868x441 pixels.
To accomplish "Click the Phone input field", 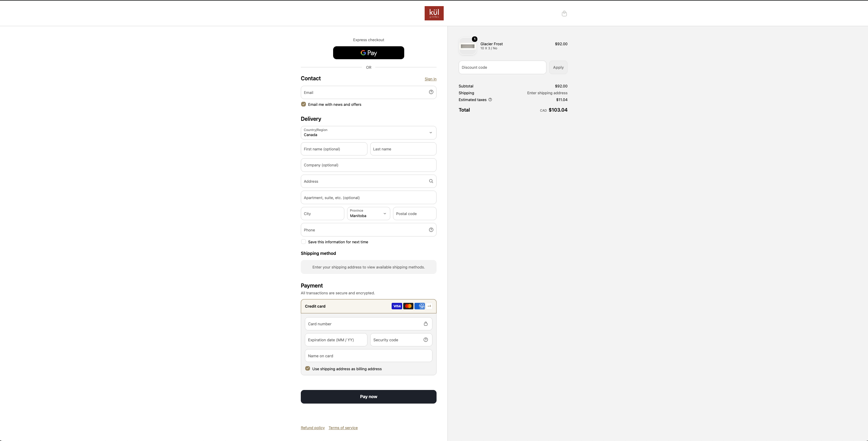I will pos(369,230).
